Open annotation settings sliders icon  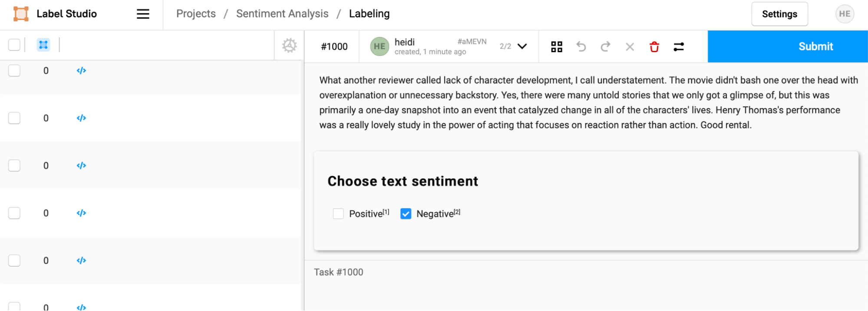[679, 46]
